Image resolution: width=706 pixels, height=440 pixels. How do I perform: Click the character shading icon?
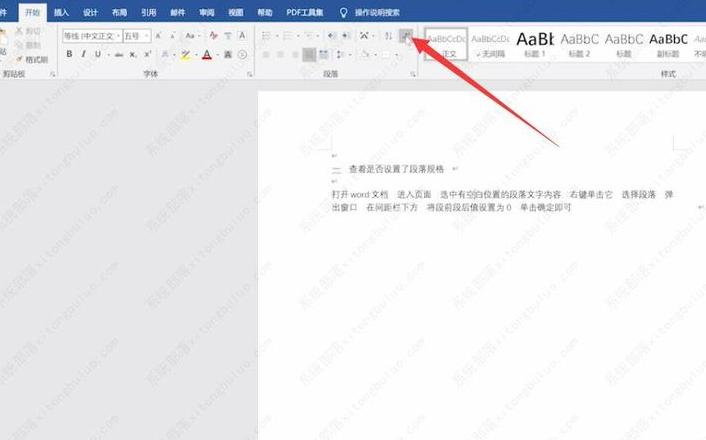[228, 54]
